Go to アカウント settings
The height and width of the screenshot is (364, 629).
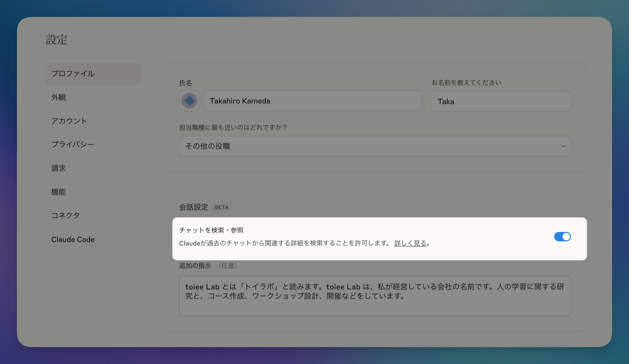click(69, 121)
